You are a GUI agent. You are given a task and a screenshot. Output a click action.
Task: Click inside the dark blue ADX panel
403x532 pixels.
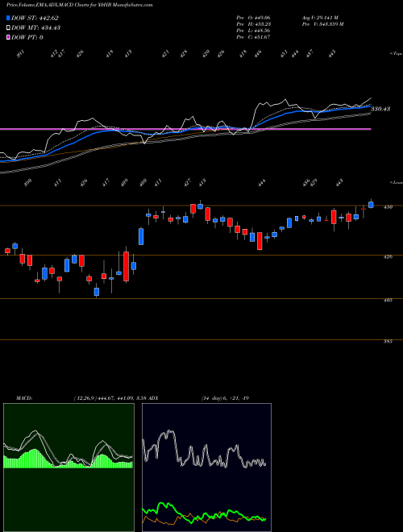tap(206, 468)
